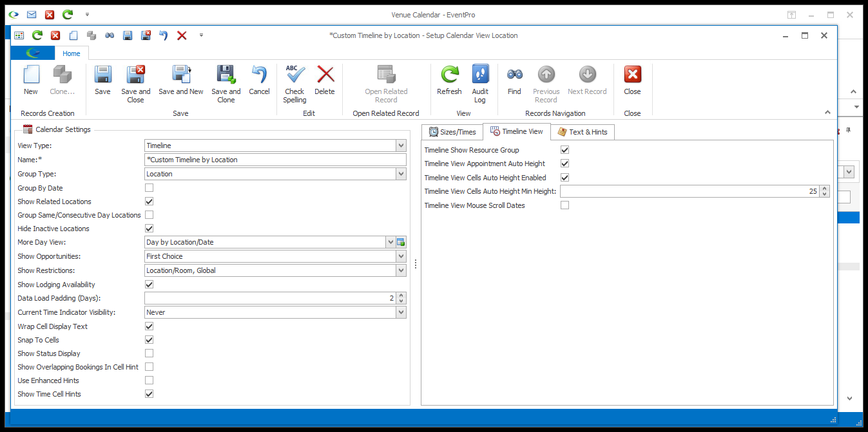Click the Refresh icon in the View group

point(449,75)
